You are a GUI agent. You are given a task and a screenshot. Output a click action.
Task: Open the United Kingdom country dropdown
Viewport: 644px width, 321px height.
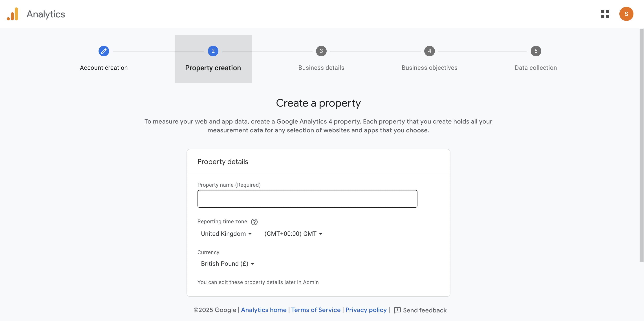coord(226,234)
